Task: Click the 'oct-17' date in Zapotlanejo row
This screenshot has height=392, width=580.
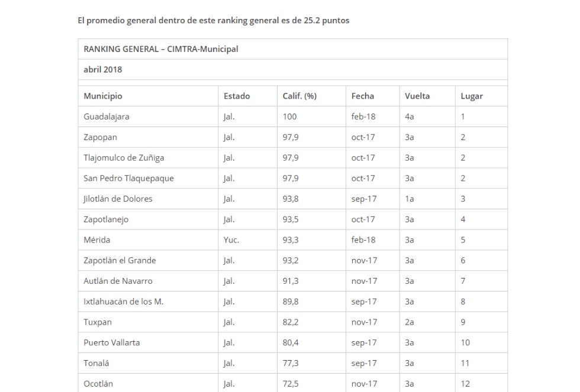Action: tap(363, 219)
